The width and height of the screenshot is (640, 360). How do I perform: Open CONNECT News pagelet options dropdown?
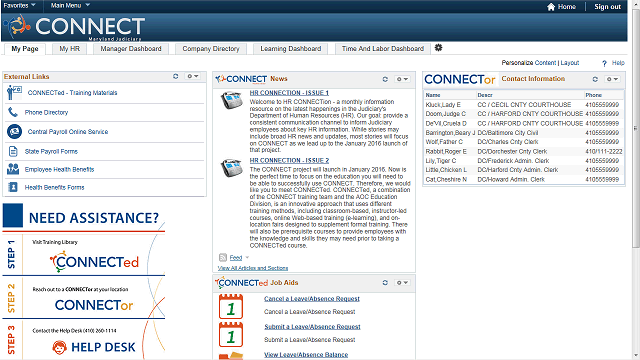[402, 79]
